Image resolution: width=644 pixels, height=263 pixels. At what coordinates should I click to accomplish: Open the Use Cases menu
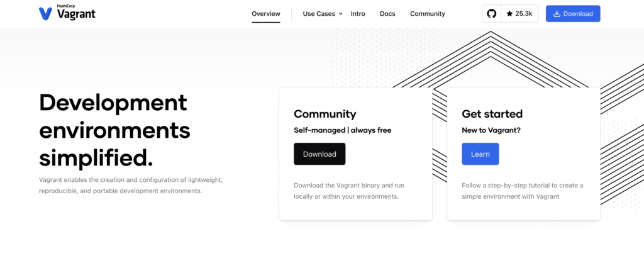[x=323, y=14]
